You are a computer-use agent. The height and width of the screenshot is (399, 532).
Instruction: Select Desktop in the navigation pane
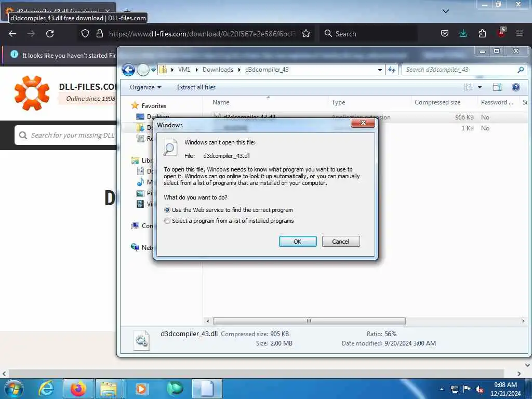[x=158, y=117]
